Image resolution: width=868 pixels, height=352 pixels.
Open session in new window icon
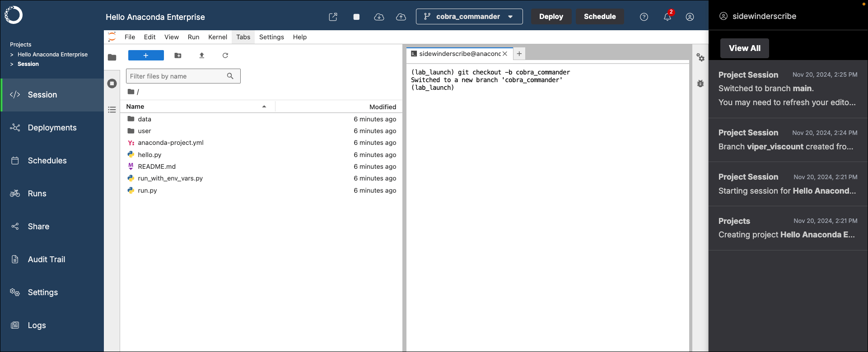(333, 17)
